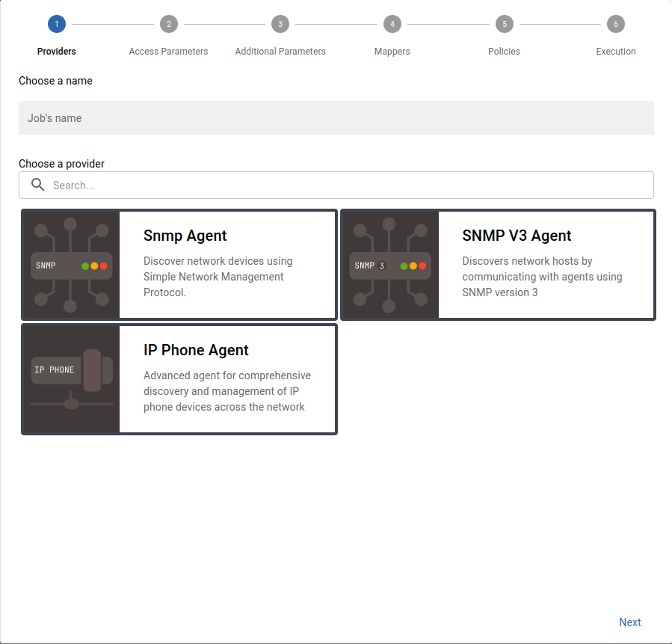Click the Providers step label
The image size is (672, 644).
57,52
